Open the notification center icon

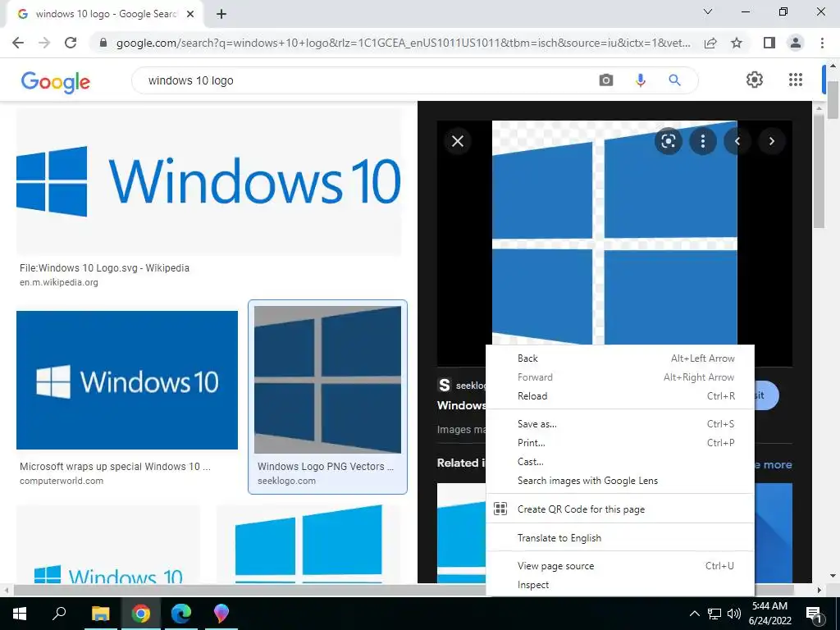click(x=814, y=614)
